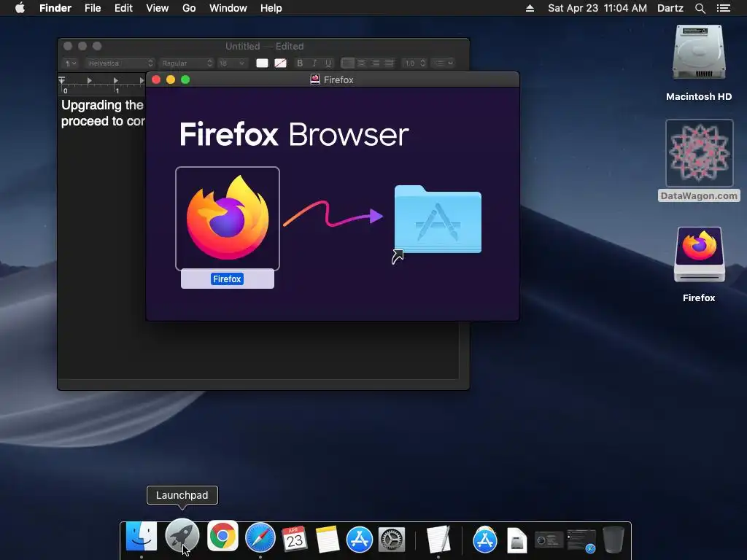Close the Firefox installer window
Image resolution: width=747 pixels, height=560 pixels.
point(156,79)
